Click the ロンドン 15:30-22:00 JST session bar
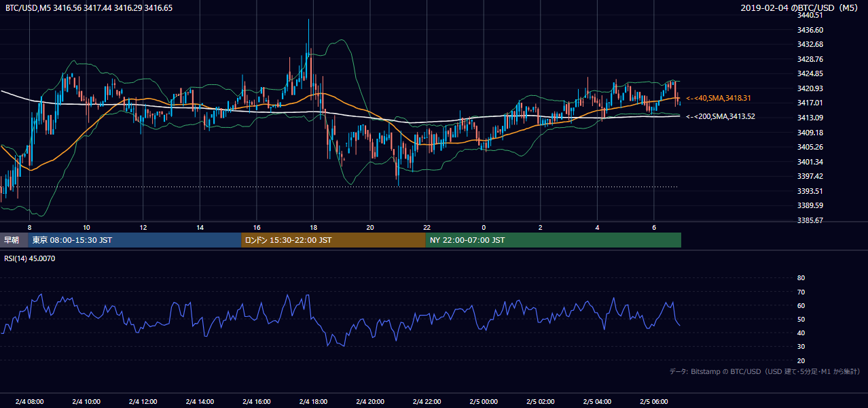This screenshot has height=408, width=868. [333, 240]
